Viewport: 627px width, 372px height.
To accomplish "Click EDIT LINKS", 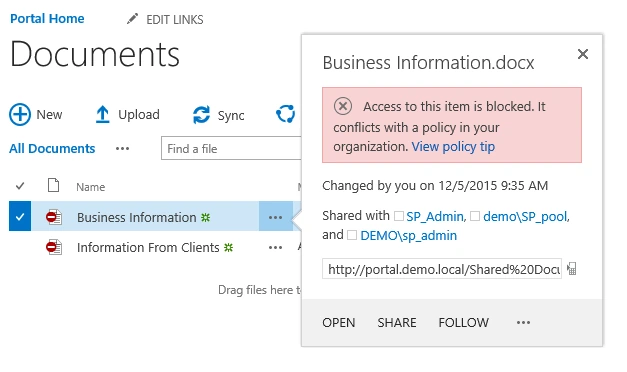I will click(x=175, y=20).
